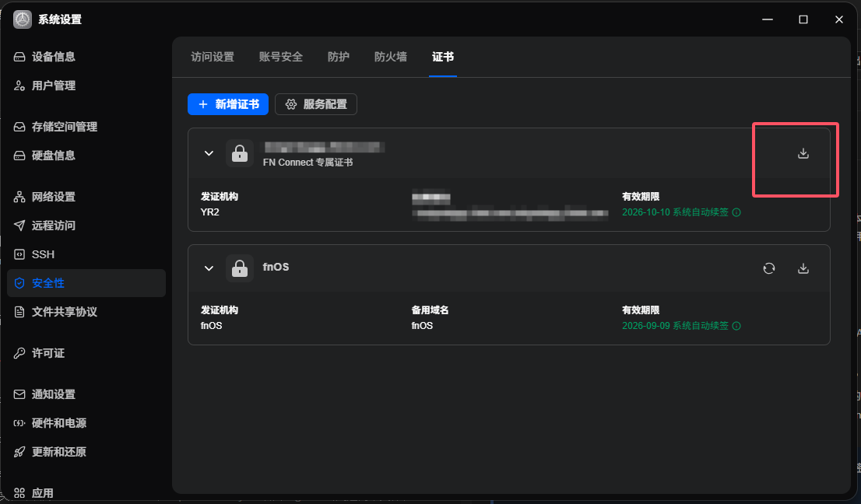Click the fnOS certificate title
861x504 pixels.
[276, 267]
